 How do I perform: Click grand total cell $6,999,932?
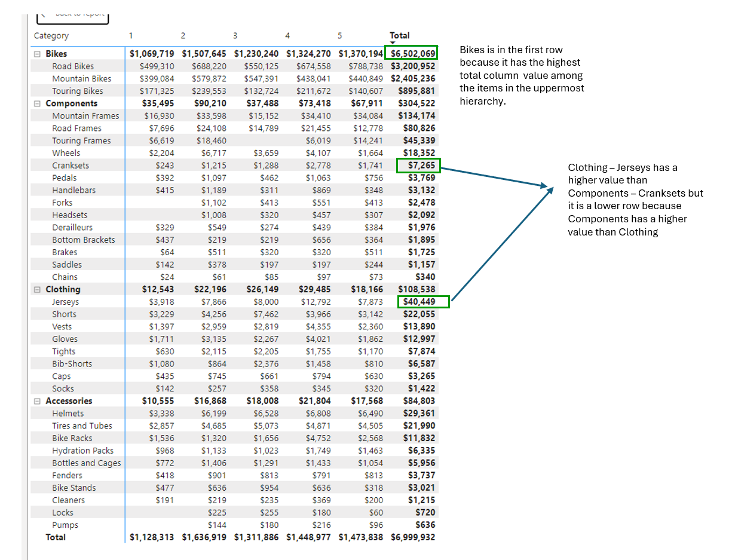pos(413,537)
